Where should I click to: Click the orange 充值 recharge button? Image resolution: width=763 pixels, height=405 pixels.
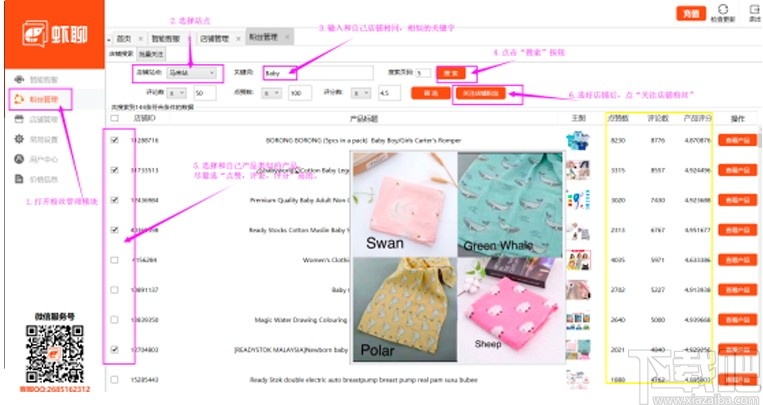pos(691,14)
